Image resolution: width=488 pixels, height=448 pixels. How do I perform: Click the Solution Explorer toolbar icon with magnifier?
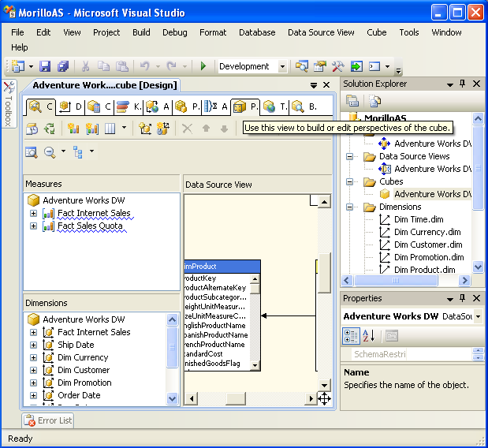coord(302,66)
